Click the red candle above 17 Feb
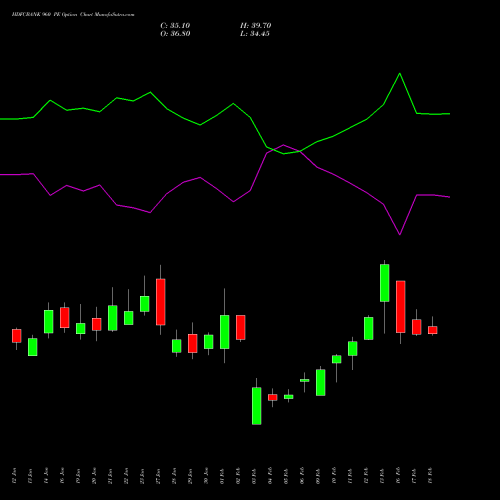The width and height of the screenshot is (500, 500). (x=417, y=327)
